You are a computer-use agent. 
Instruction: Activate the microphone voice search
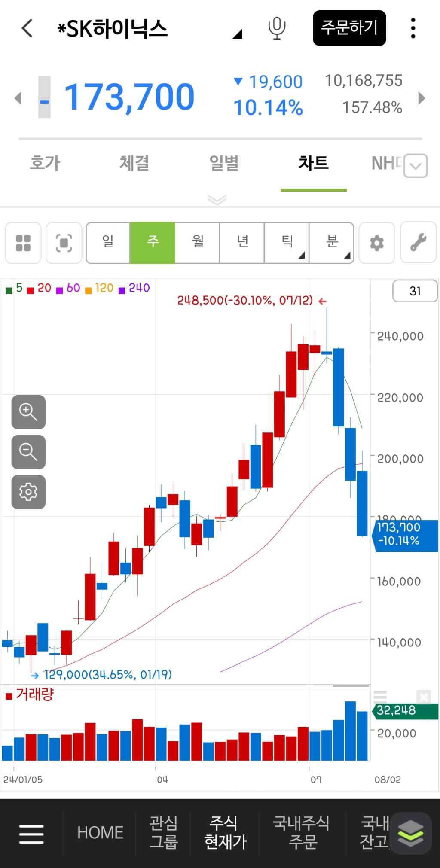[x=277, y=28]
